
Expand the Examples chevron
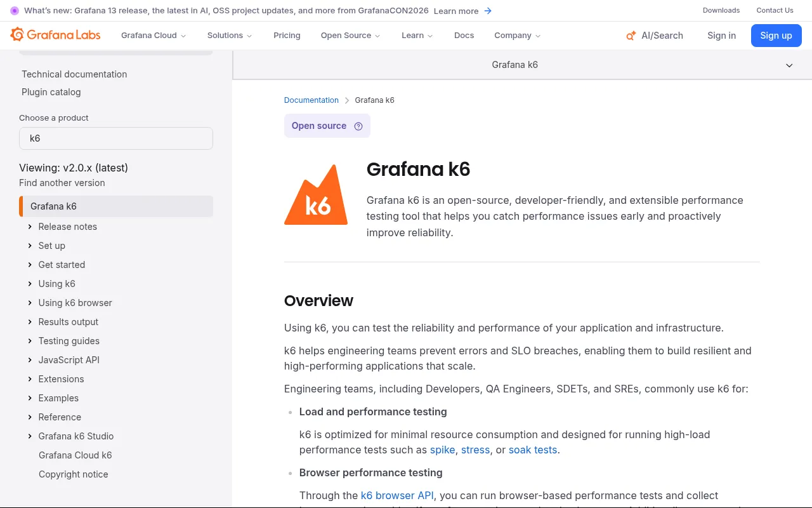pos(30,398)
